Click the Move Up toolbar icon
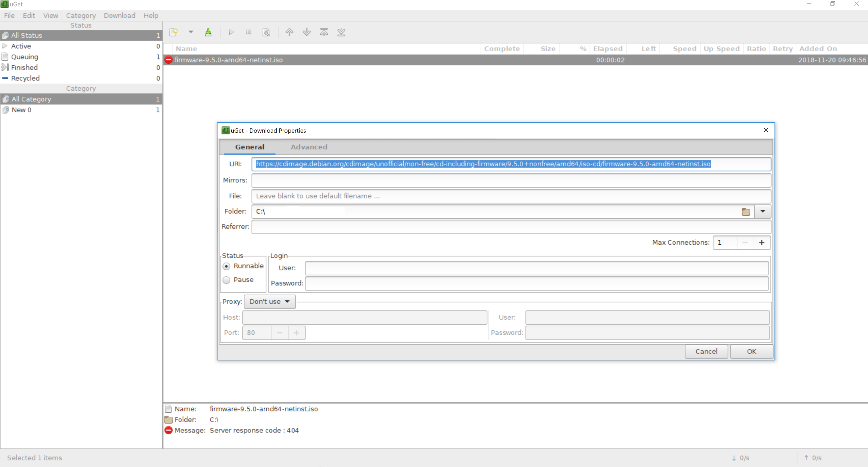The width and height of the screenshot is (868, 467). tap(289, 32)
